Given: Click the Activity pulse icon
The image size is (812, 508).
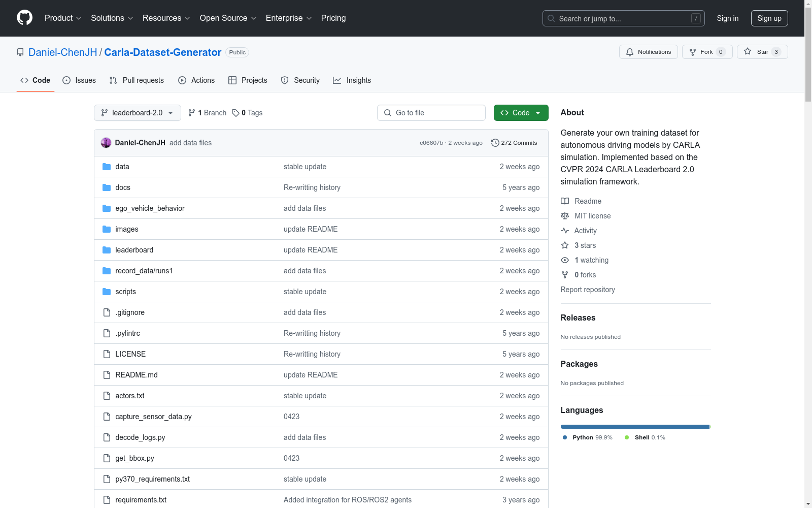Looking at the screenshot, I should 565,231.
